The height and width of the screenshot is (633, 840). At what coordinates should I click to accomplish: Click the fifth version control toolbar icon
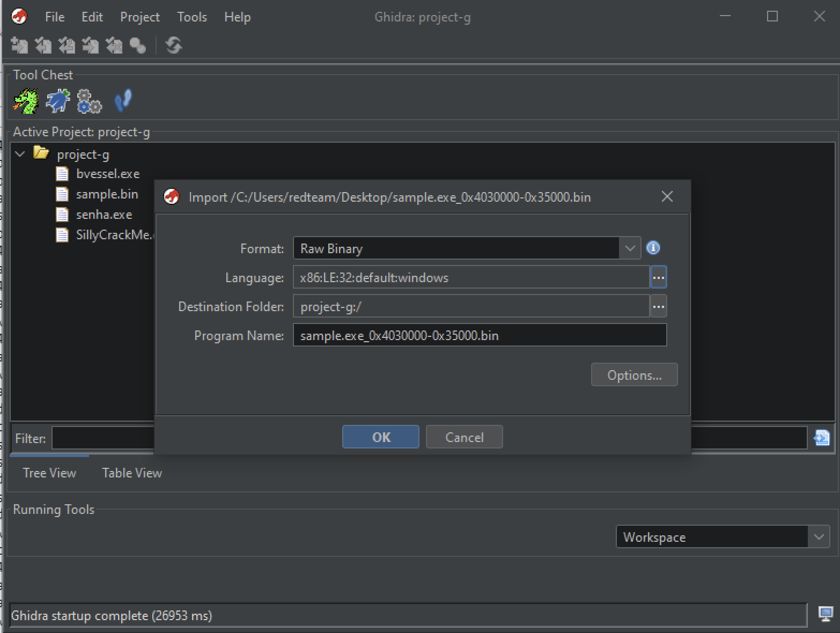pos(114,46)
